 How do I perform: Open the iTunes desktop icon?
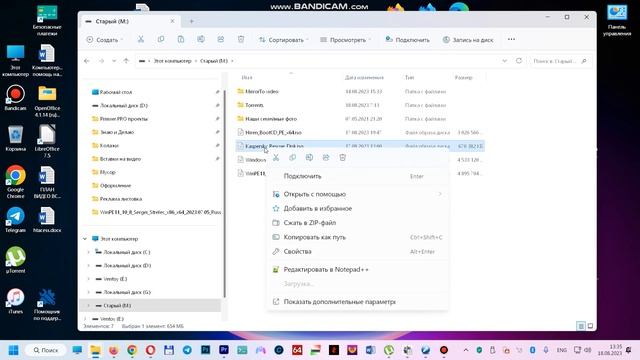pos(16,301)
